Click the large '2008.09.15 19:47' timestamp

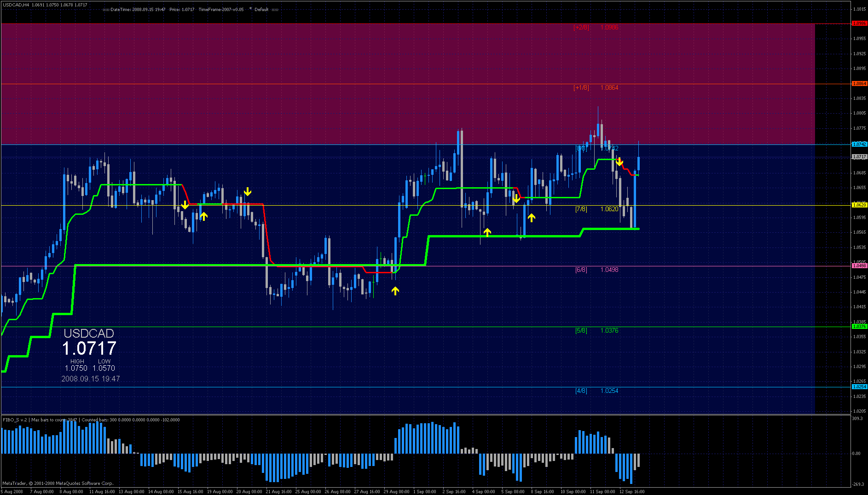click(x=91, y=379)
